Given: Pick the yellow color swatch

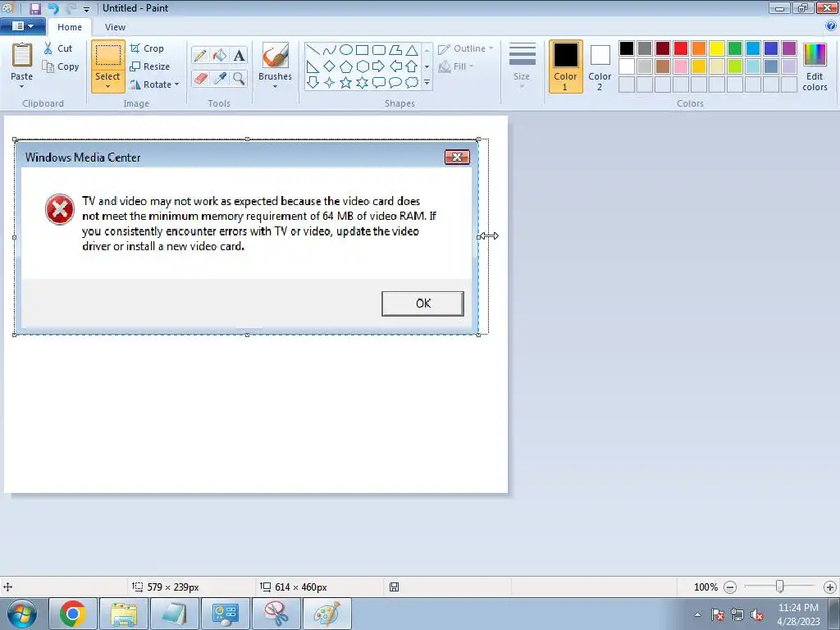Looking at the screenshot, I should tap(717, 48).
